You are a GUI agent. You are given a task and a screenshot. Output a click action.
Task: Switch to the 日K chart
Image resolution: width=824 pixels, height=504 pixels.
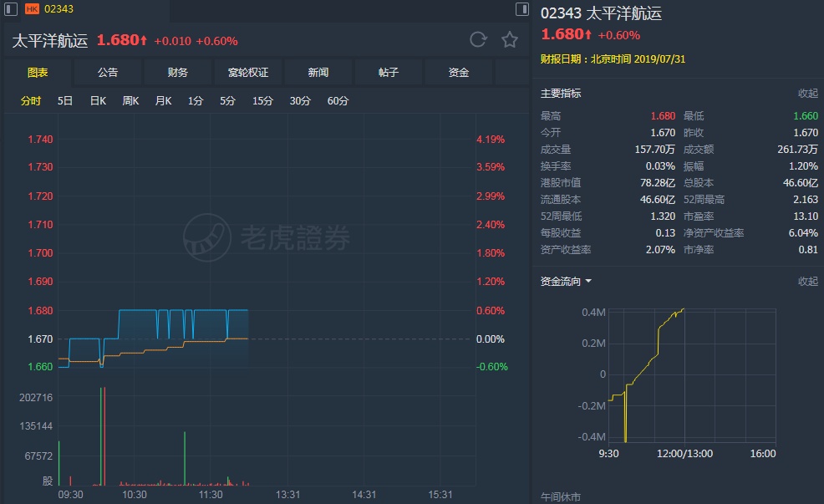point(99,101)
